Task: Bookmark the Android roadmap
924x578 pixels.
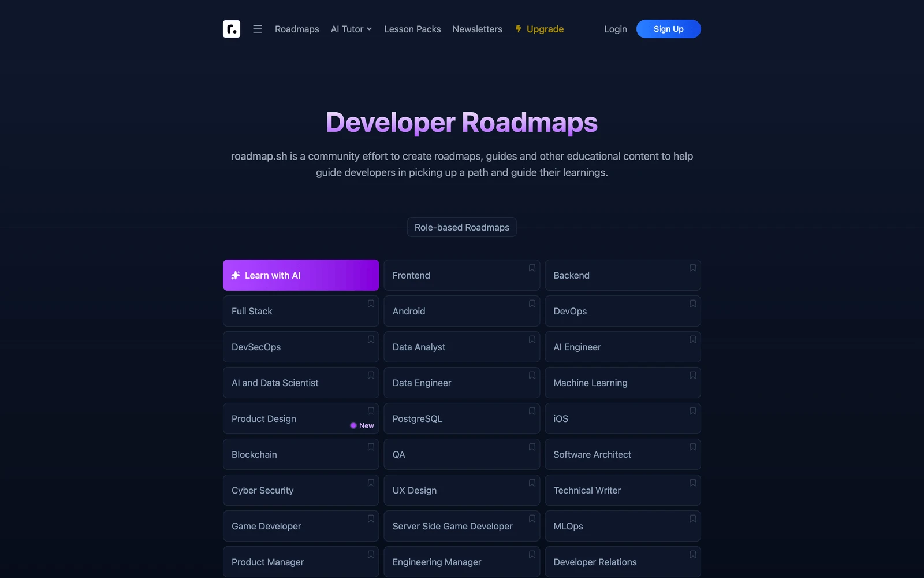Action: [532, 303]
